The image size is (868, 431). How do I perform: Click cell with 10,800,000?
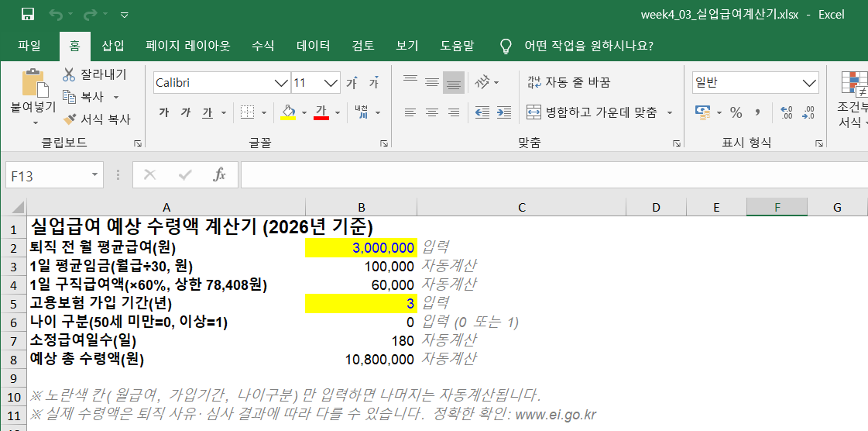click(x=361, y=359)
